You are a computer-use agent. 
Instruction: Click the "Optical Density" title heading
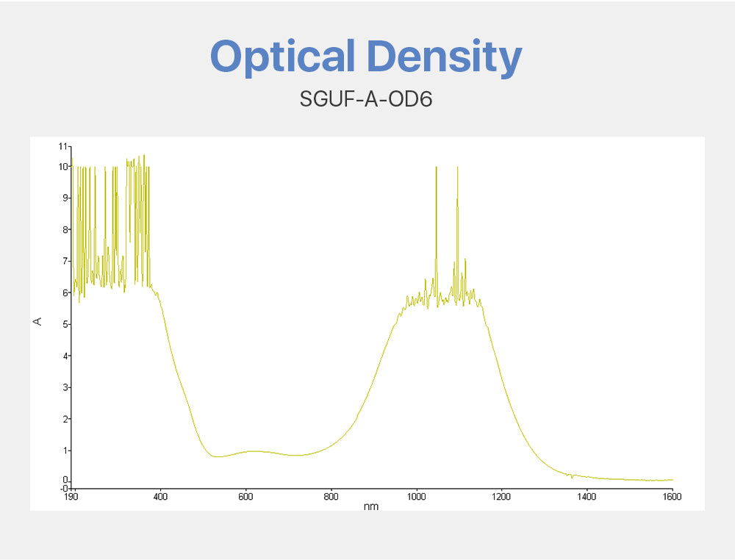coord(366,57)
